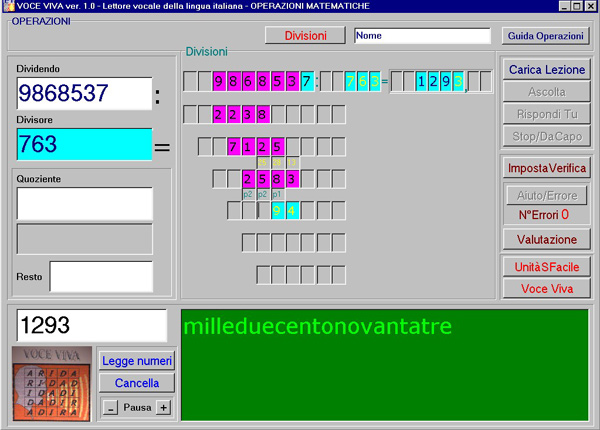Image resolution: width=600 pixels, height=430 pixels.
Task: Click the small p1 label cell
Action: click(x=277, y=194)
